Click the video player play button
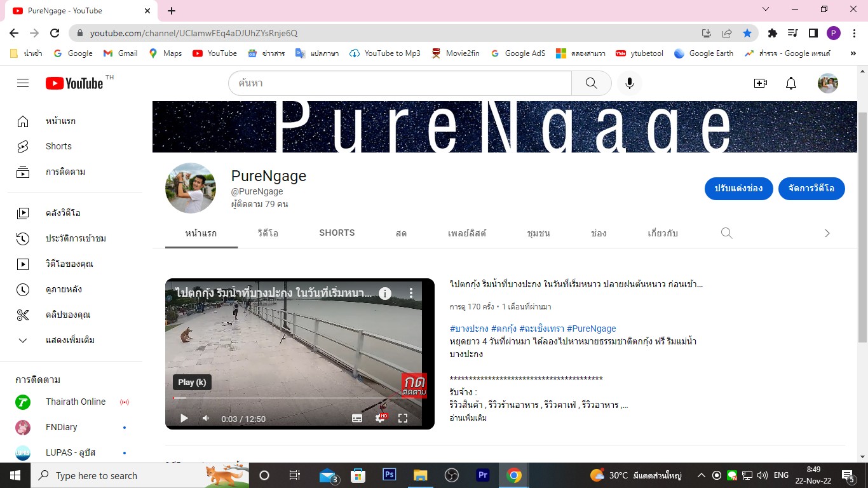868x488 pixels. coord(184,418)
